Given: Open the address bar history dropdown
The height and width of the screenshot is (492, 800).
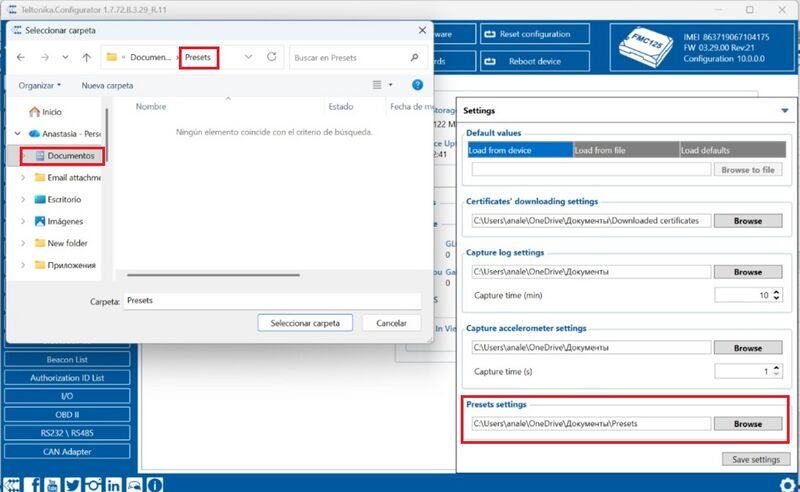Looking at the screenshot, I should 248,57.
